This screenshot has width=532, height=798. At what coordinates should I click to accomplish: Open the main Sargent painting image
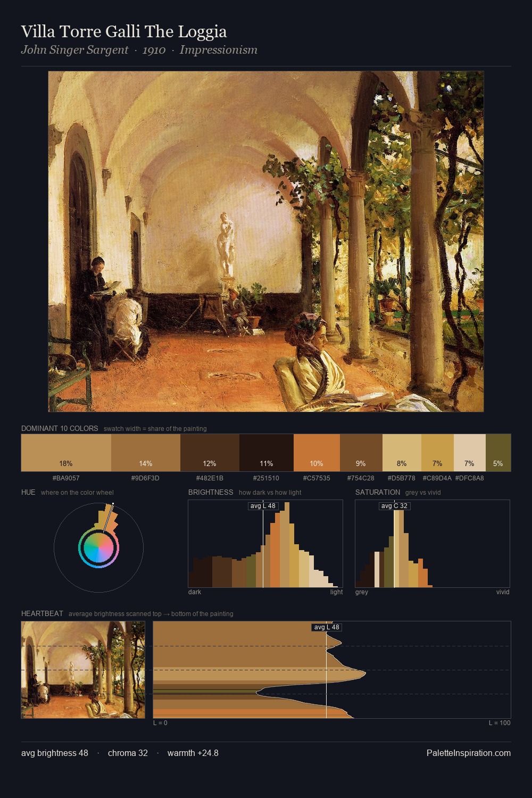click(x=266, y=242)
